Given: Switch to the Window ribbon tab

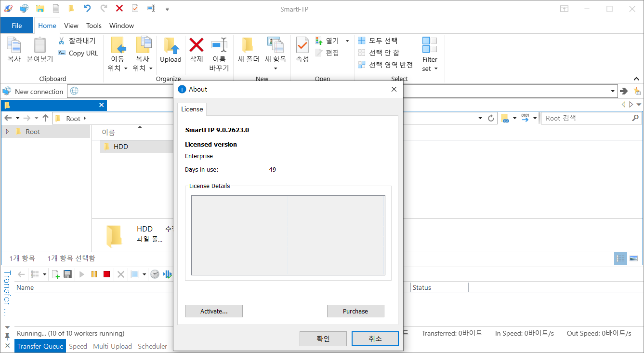Looking at the screenshot, I should (121, 26).
